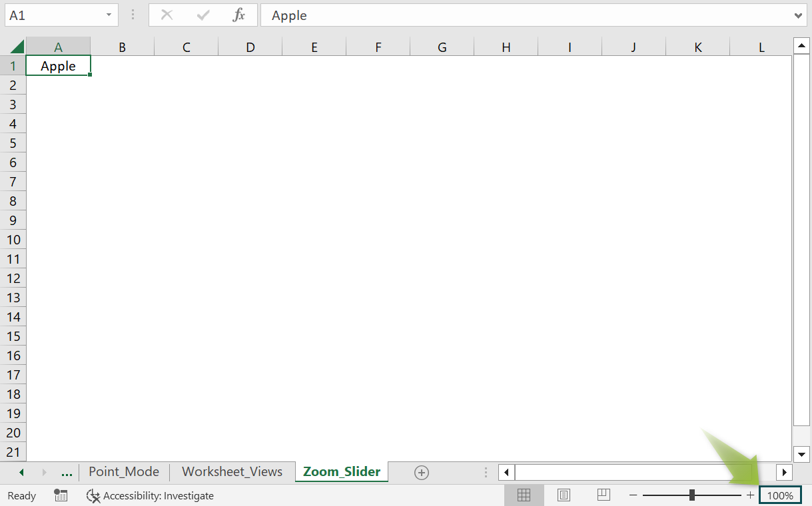812x506 pixels.
Task: Click the Insert Function fx icon
Action: pos(238,15)
